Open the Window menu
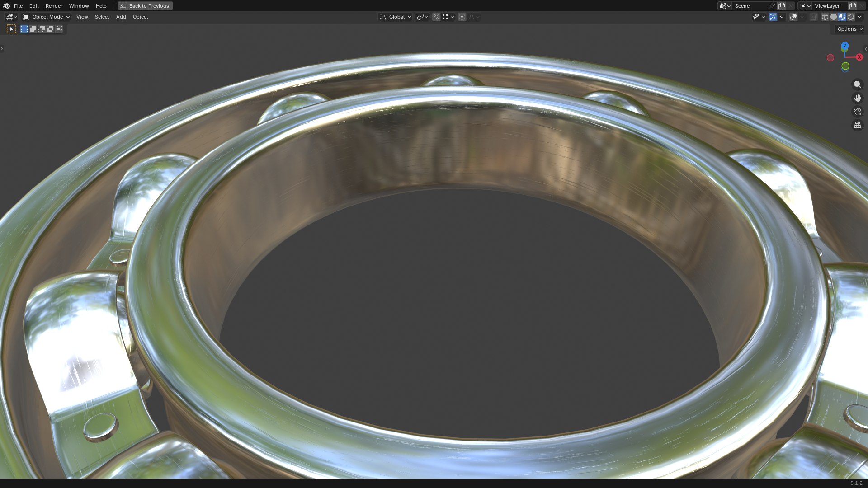Viewport: 868px width, 488px height. tap(79, 6)
